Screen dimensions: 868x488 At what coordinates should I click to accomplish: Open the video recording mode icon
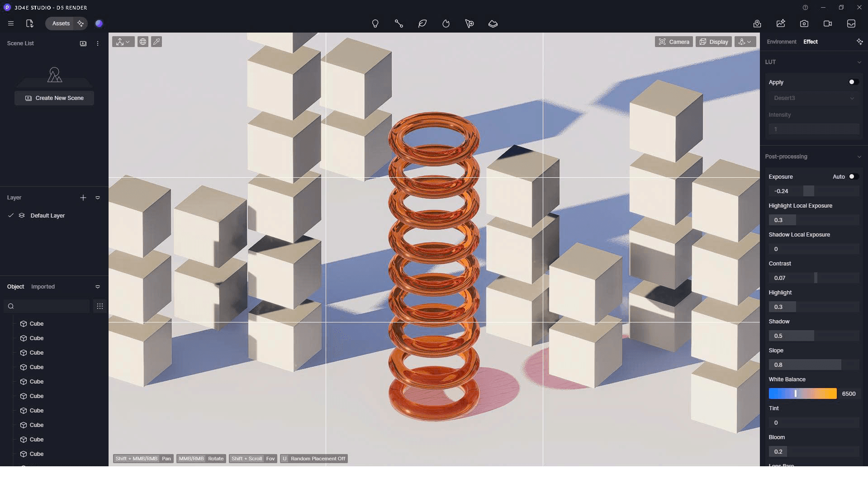(828, 24)
